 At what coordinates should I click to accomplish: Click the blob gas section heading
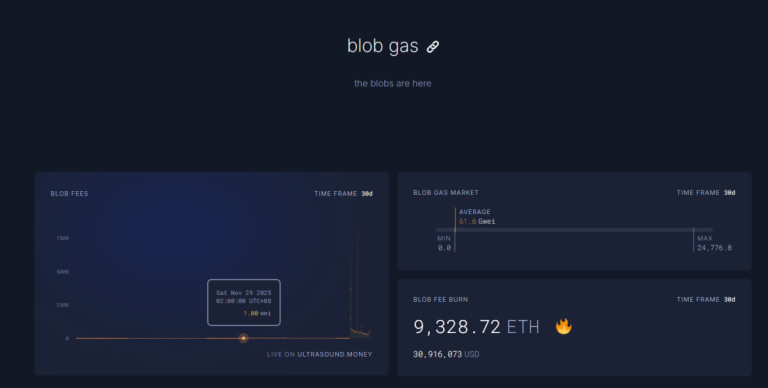point(383,46)
